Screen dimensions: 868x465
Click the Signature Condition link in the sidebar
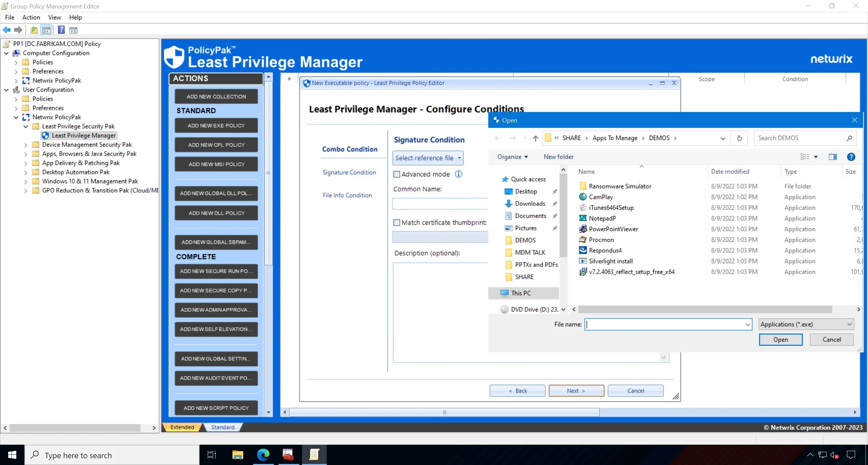pyautogui.click(x=349, y=172)
